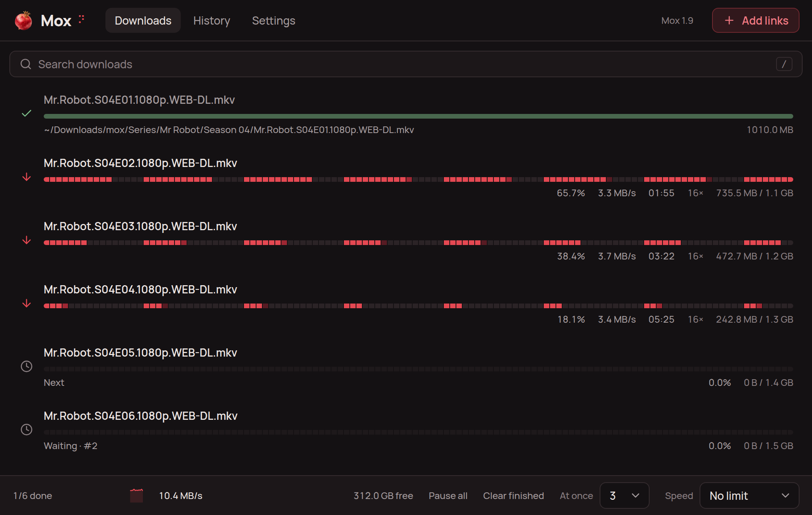
Task: Click the Add links button
Action: (x=755, y=20)
